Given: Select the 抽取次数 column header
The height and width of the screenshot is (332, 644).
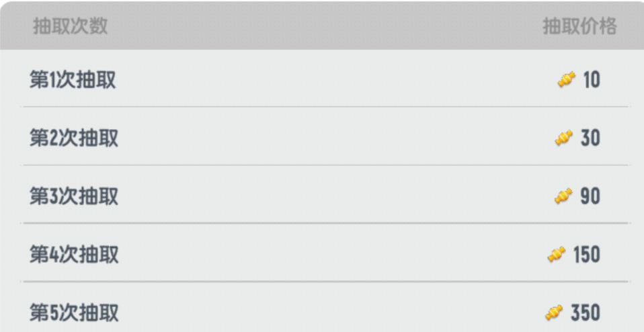Looking at the screenshot, I should (x=70, y=26).
